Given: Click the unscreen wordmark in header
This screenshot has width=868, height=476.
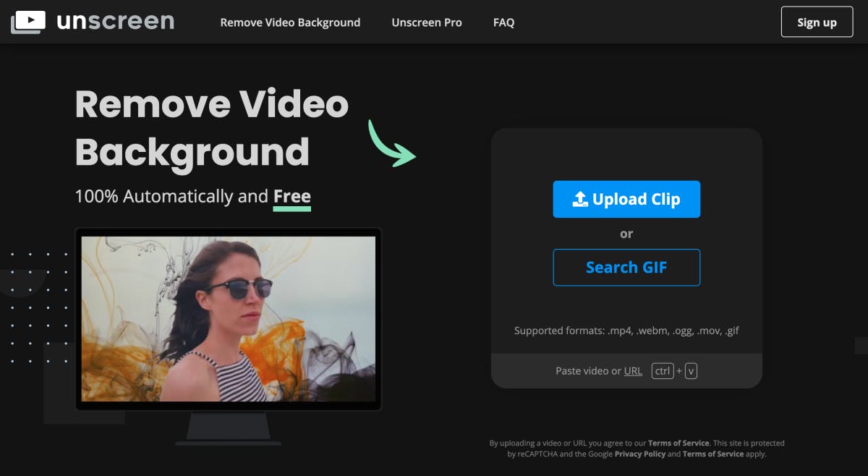Looking at the screenshot, I should [x=115, y=22].
